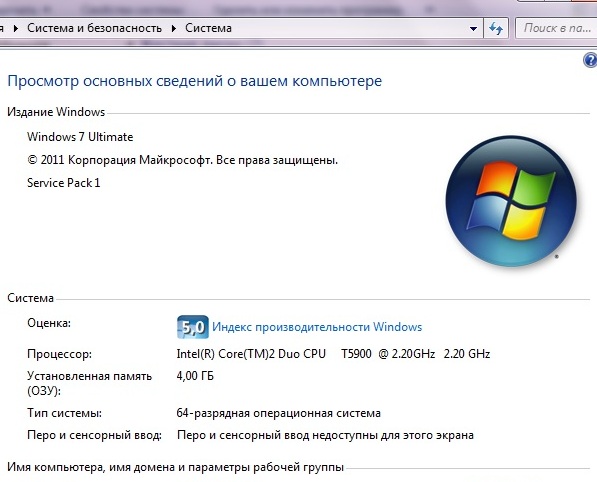Click the Оценка: label
The width and height of the screenshot is (597, 482).
pos(49,323)
